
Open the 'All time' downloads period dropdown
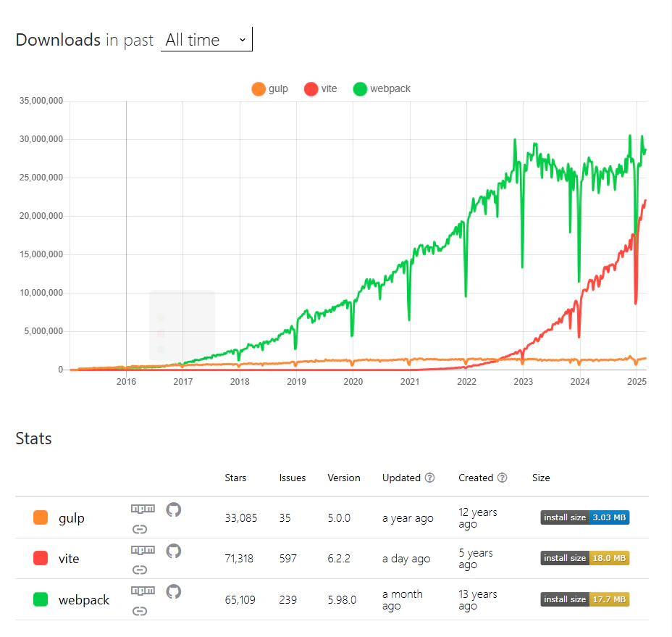(x=206, y=39)
